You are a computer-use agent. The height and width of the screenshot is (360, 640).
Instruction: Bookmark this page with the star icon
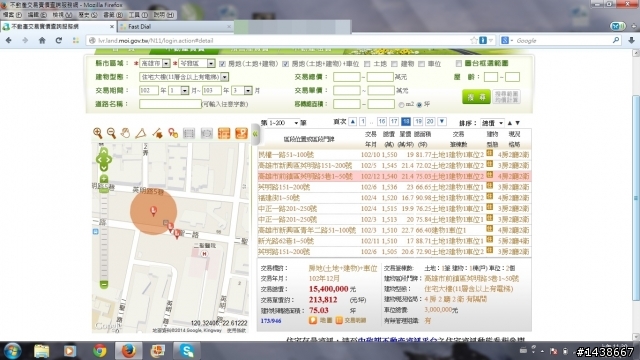point(473,40)
